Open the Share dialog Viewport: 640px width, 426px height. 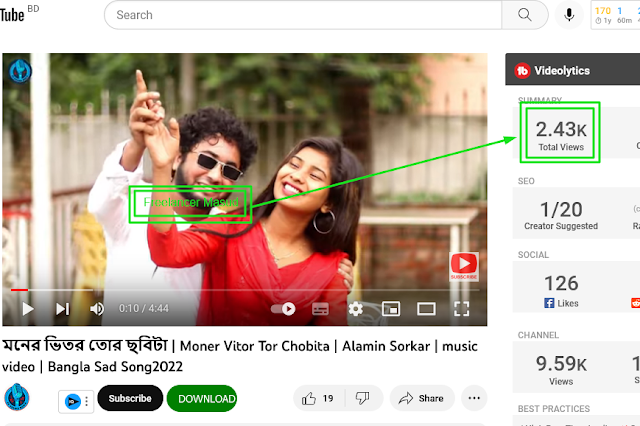point(422,398)
